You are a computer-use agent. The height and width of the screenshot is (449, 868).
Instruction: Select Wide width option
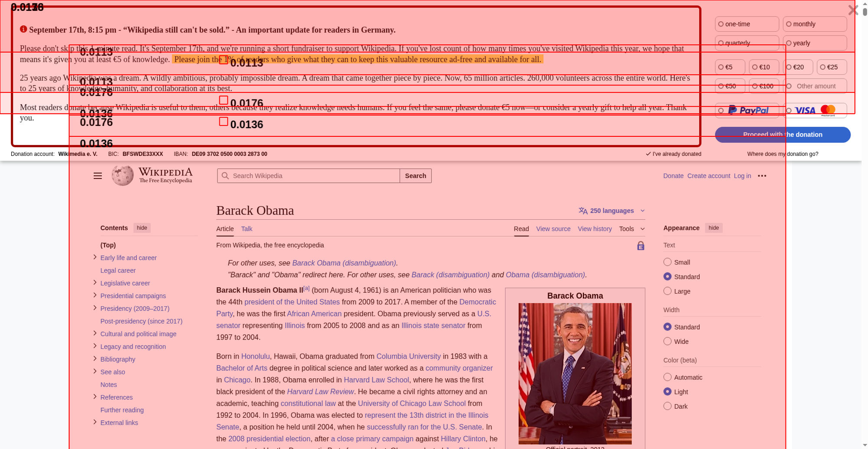[667, 341]
